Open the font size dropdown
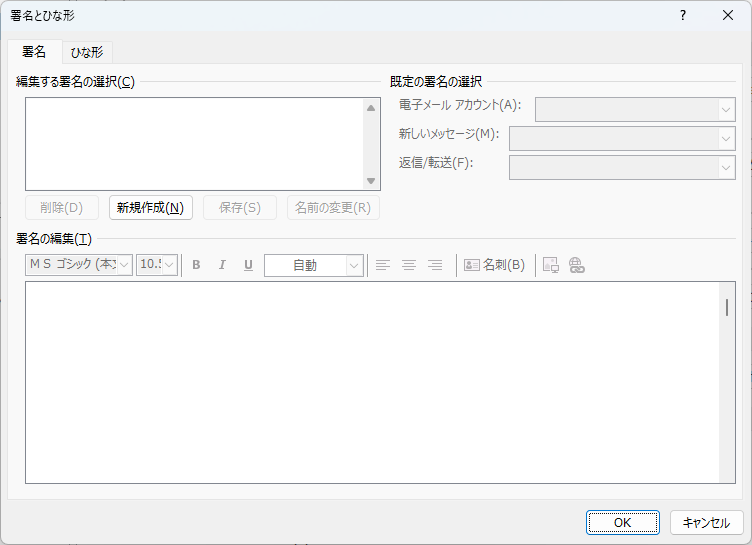The height and width of the screenshot is (545, 752). 170,265
